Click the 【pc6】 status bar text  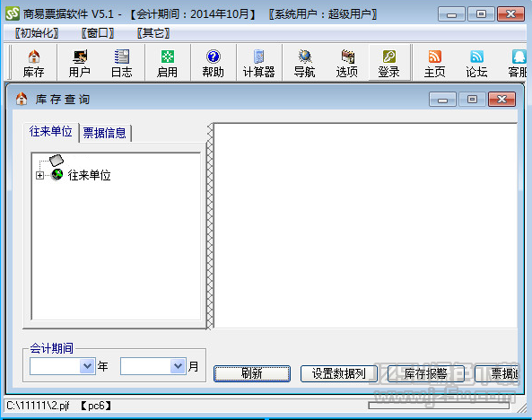pyautogui.click(x=96, y=406)
